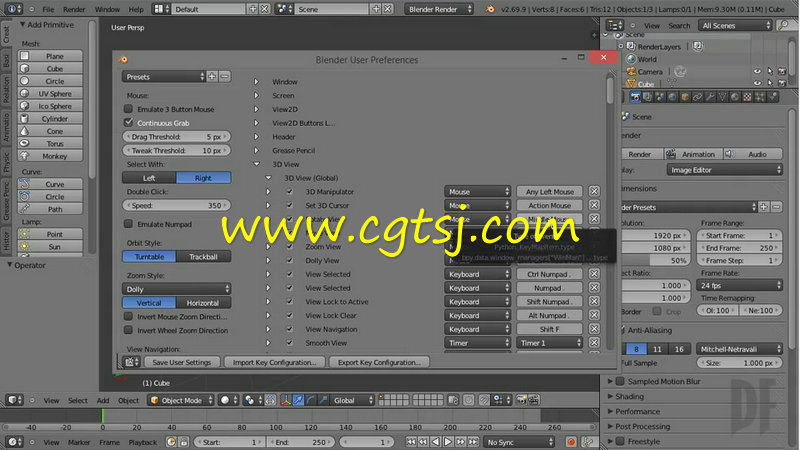Viewport: 800px width, 450px height.
Task: Add a Point lamp
Action: [50, 234]
